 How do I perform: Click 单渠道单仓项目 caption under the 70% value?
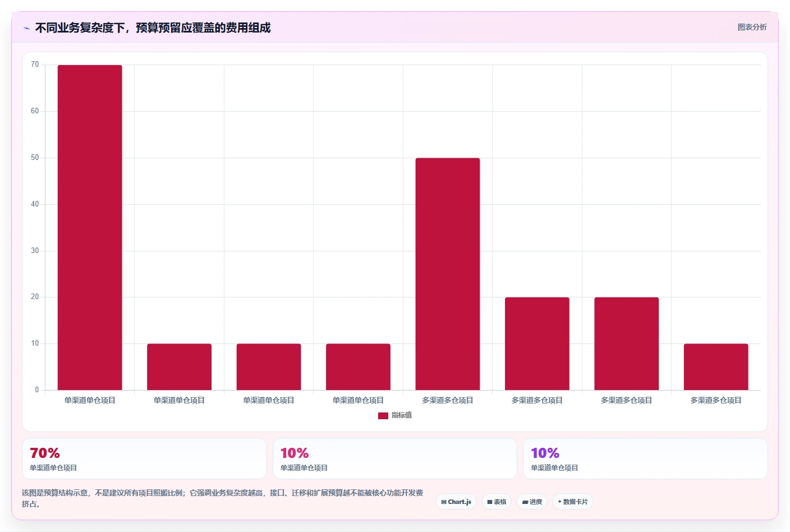(53, 468)
